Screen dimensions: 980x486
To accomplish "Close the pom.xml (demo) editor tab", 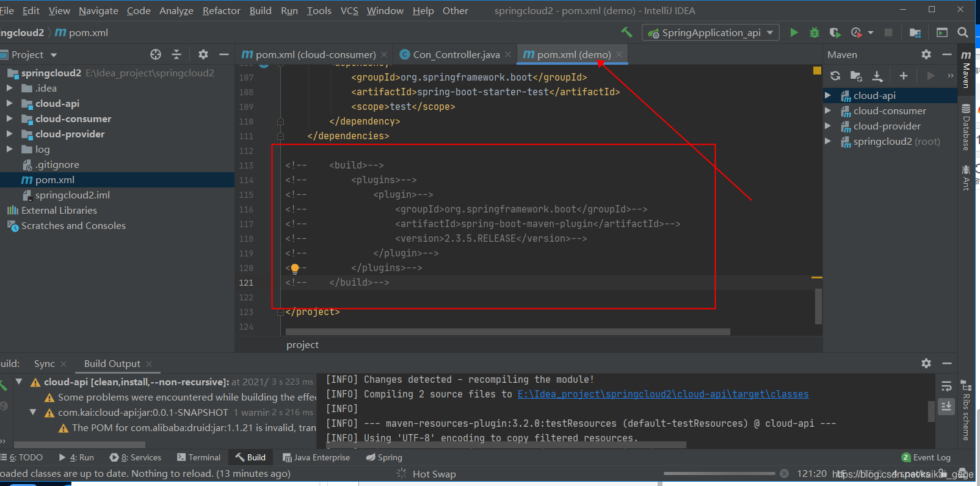I will coord(619,54).
